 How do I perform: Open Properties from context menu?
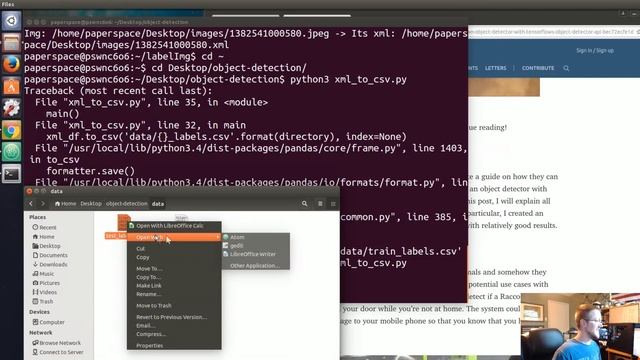pos(174,345)
